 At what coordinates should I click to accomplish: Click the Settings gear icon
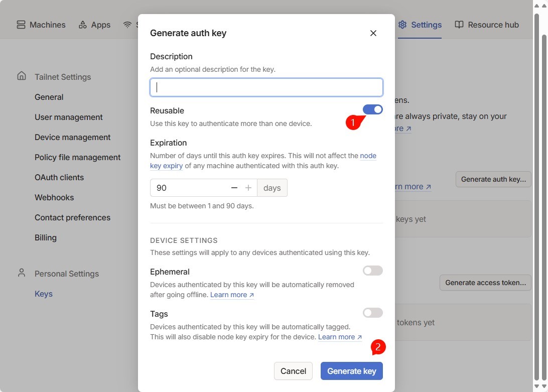pos(402,25)
